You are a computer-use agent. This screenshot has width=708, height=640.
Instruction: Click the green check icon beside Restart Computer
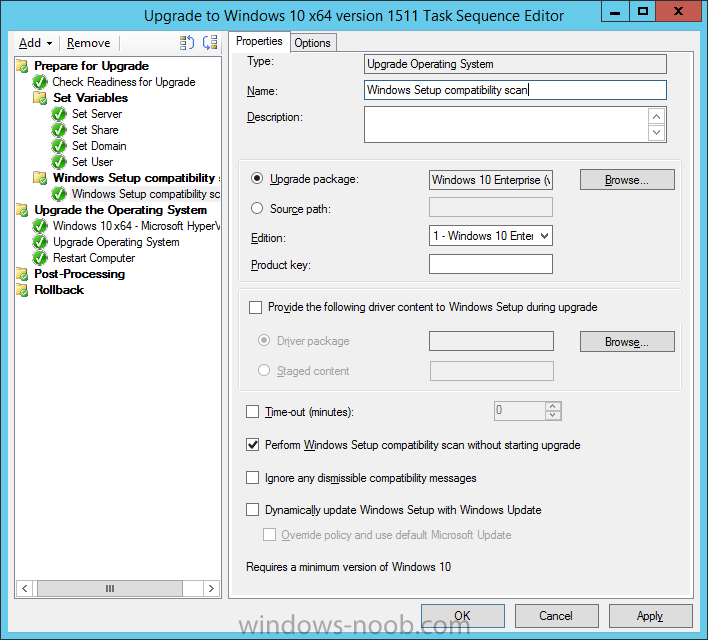40,258
